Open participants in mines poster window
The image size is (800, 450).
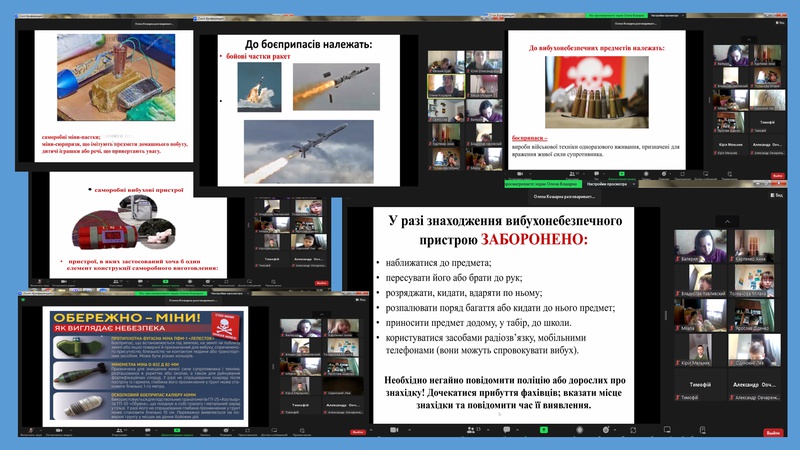pos(119,430)
